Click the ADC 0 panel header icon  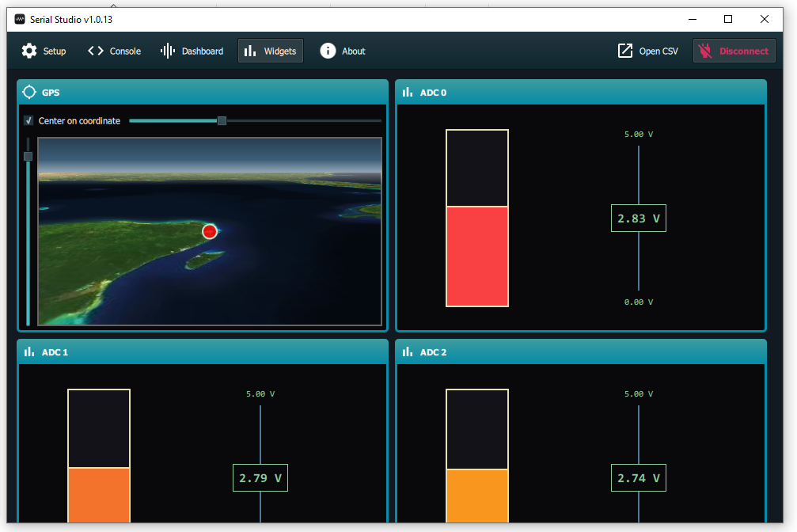click(407, 92)
